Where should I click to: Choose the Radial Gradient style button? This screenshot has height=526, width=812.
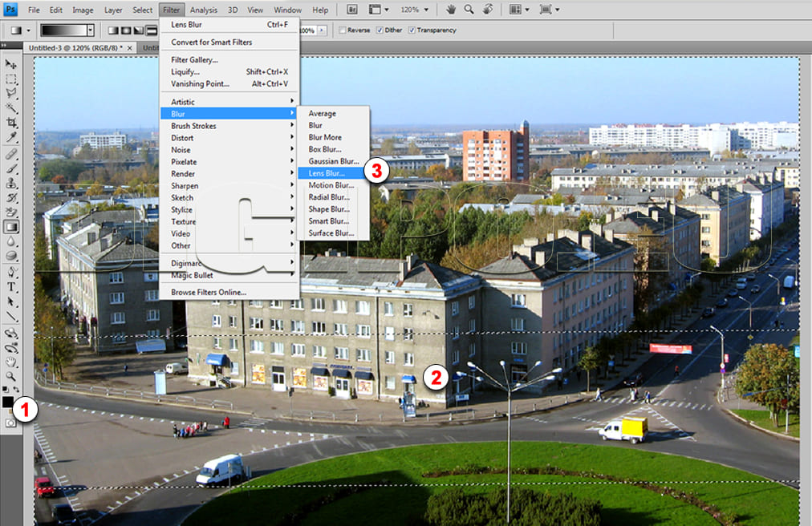click(x=126, y=30)
